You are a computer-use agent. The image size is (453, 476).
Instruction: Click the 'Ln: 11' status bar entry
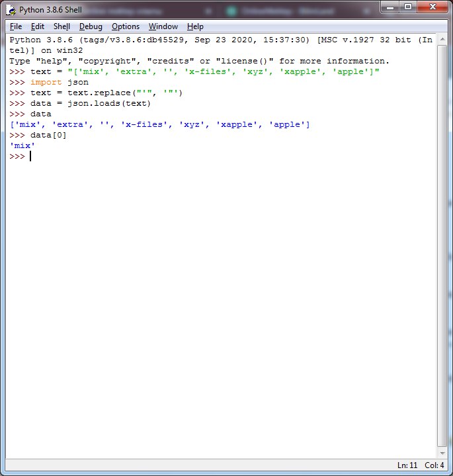[x=407, y=465]
